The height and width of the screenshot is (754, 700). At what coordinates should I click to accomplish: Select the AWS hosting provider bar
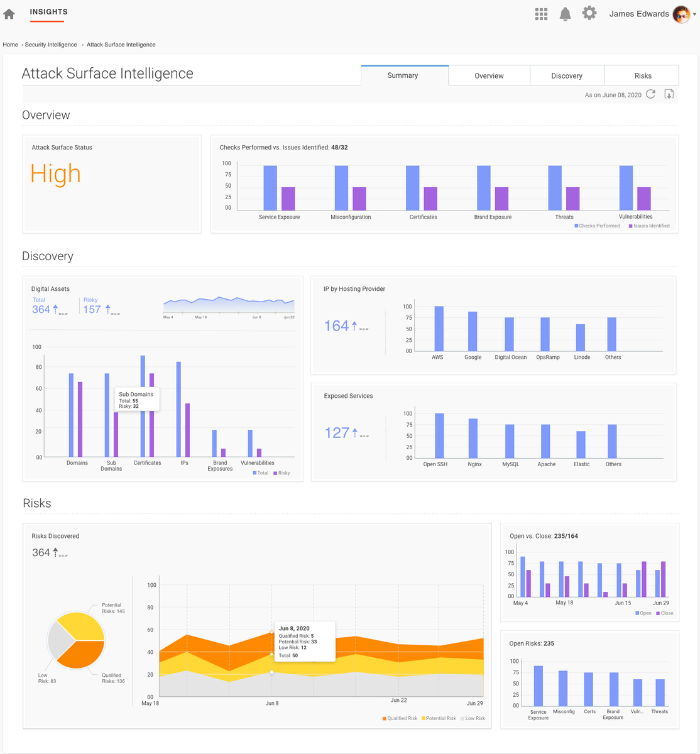tap(439, 329)
